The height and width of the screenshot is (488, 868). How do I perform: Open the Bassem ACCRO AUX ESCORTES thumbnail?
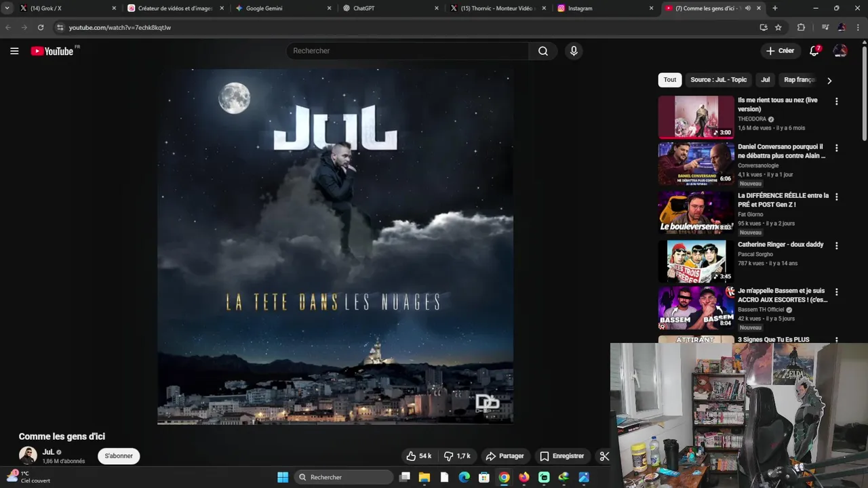(x=696, y=308)
